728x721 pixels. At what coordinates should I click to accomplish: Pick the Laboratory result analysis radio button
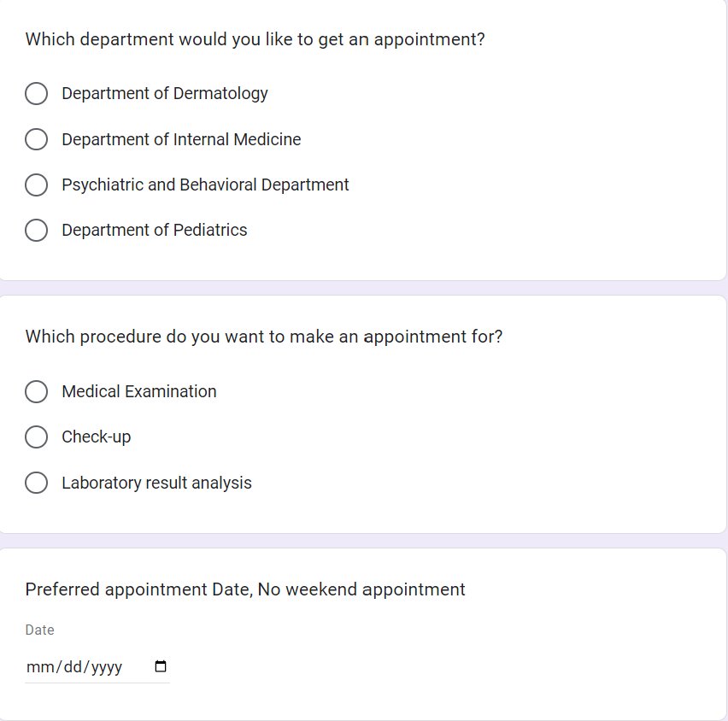[x=36, y=483]
